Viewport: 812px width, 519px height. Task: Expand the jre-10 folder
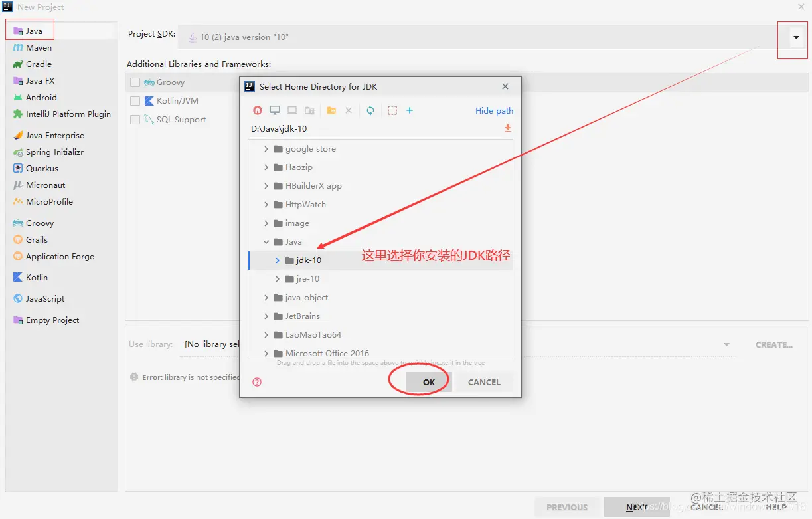tap(278, 279)
